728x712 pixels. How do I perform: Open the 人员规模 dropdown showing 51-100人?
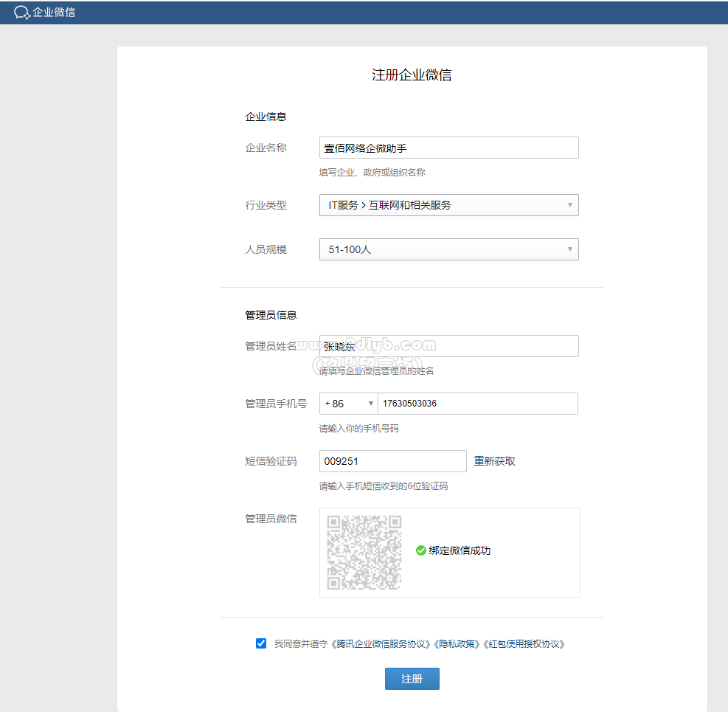[x=449, y=249]
